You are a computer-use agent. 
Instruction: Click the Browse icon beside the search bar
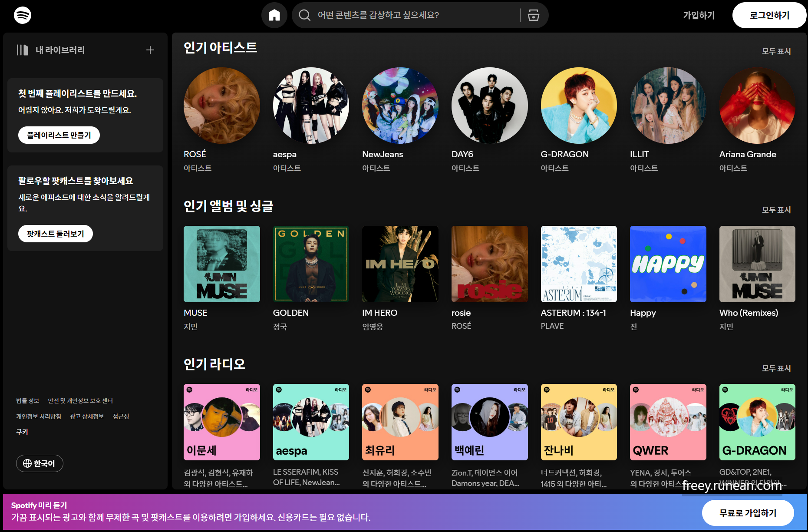click(x=533, y=15)
